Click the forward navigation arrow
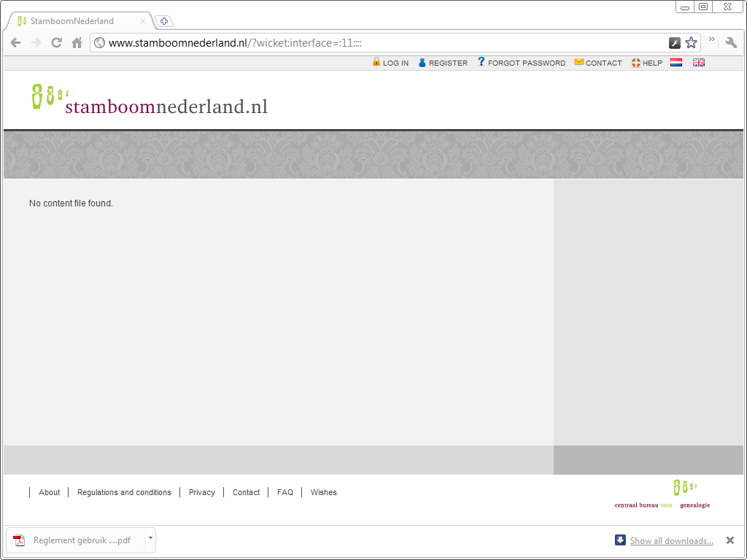747x560 pixels. coord(36,43)
